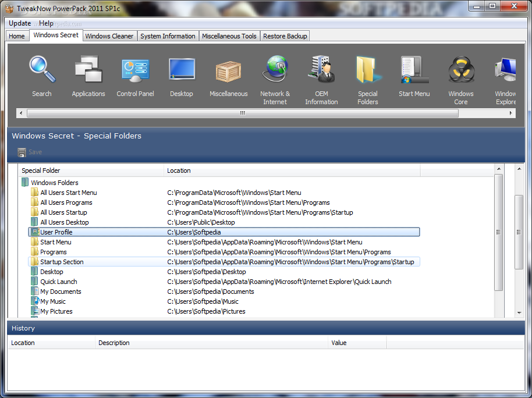Click the History Description column header
Image resolution: width=532 pixels, height=398 pixels.
[x=211, y=343]
